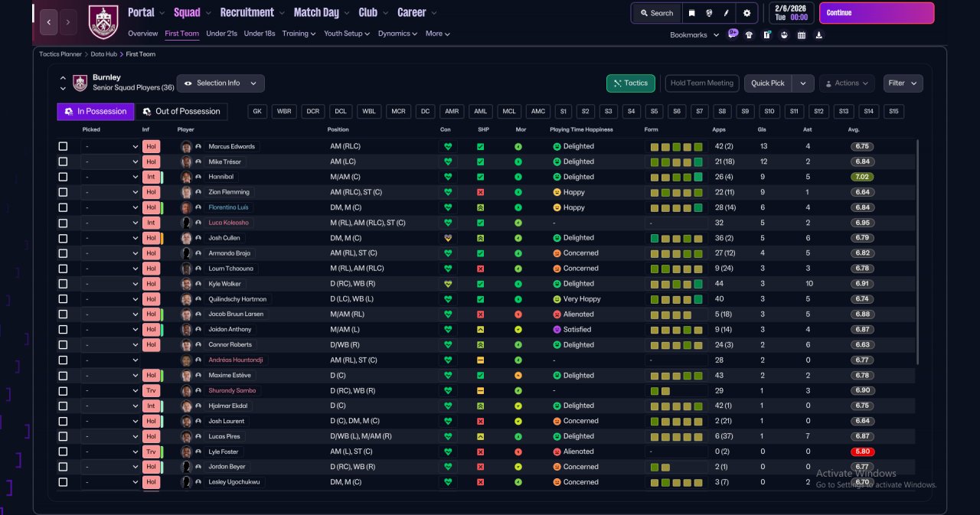Expand the arrow next to Quick Pick
This screenshot has width=980, height=515.
802,83
